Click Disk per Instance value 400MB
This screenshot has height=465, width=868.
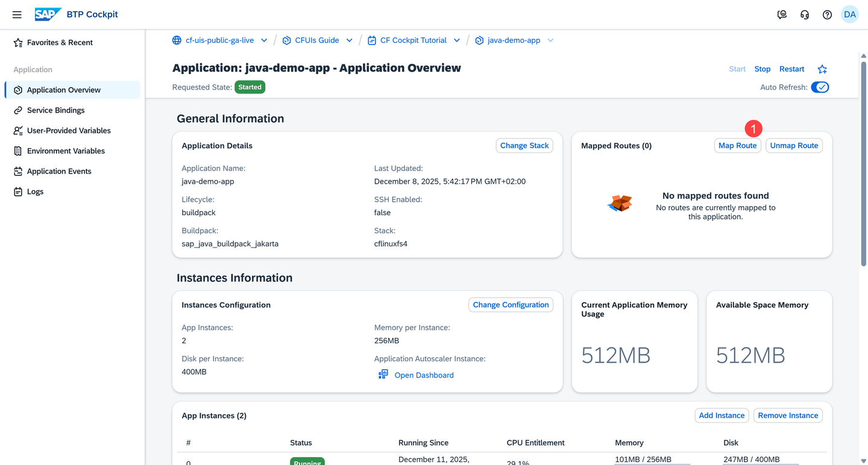click(194, 372)
